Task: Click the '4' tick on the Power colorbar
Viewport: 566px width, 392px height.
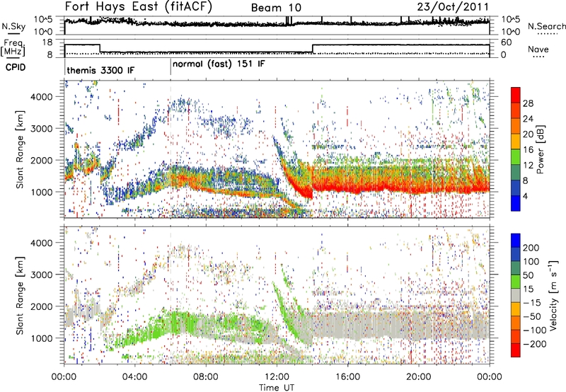Action: coord(525,196)
